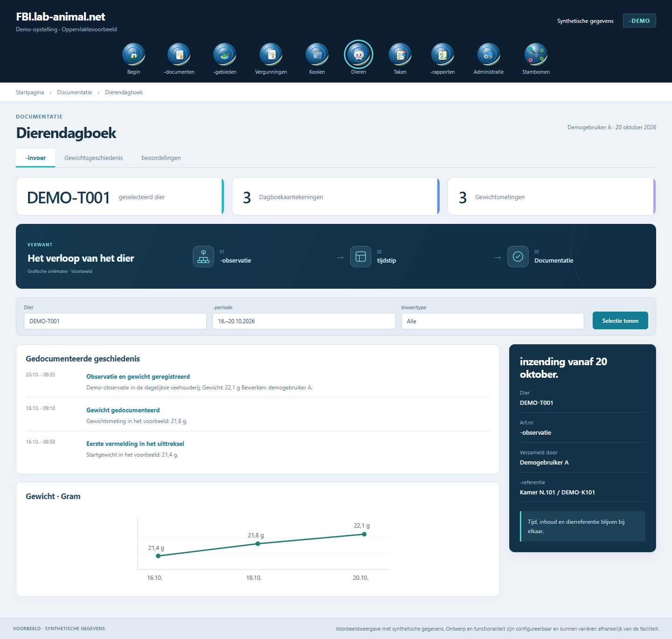Click the -DEMO badge button
This screenshot has width=672, height=639.
(x=639, y=21)
